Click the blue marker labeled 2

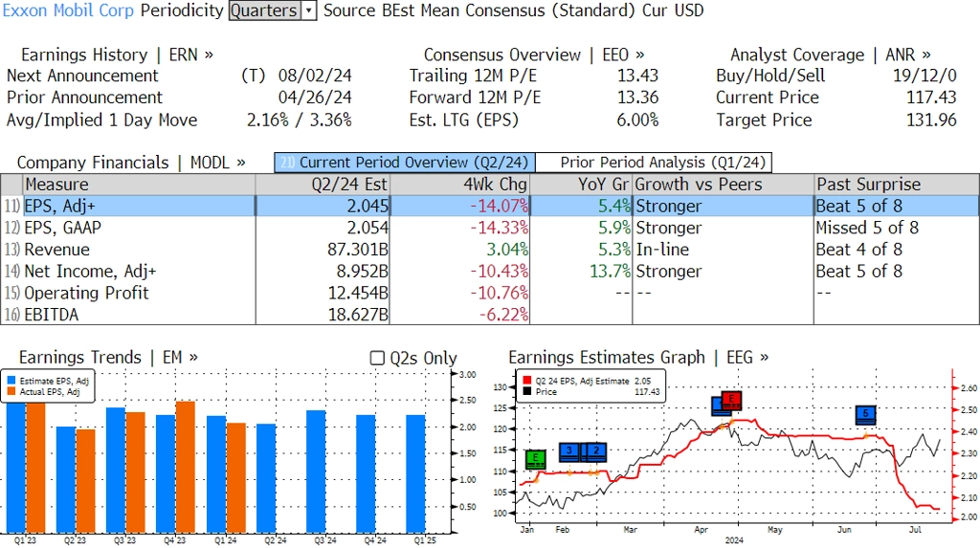pyautogui.click(x=596, y=451)
